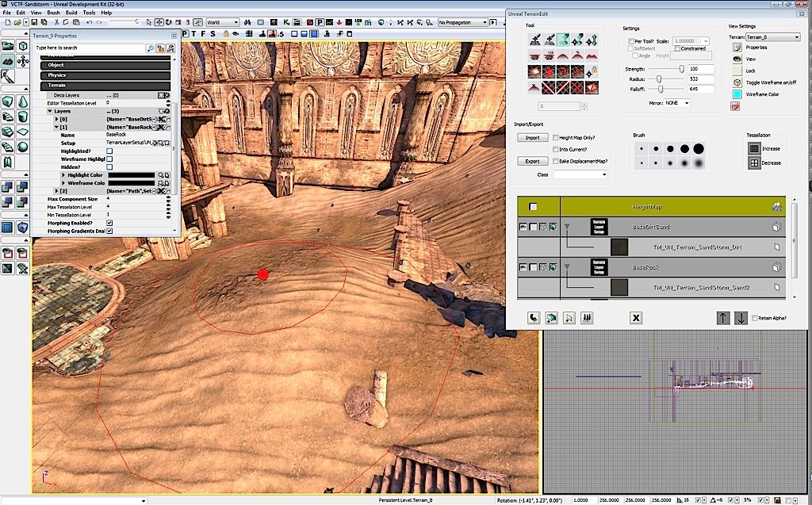The image size is (812, 505).
Task: Open the Edit menu
Action: tap(21, 13)
